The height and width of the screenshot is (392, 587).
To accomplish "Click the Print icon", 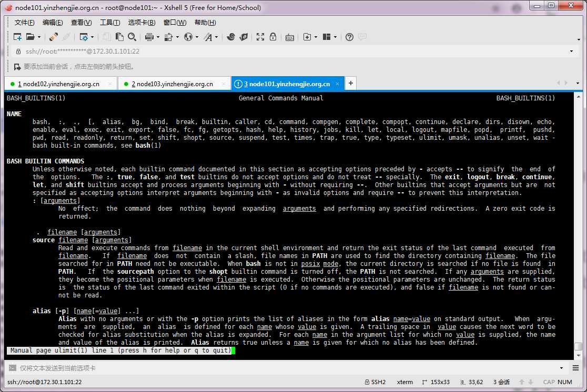I will 149,37.
